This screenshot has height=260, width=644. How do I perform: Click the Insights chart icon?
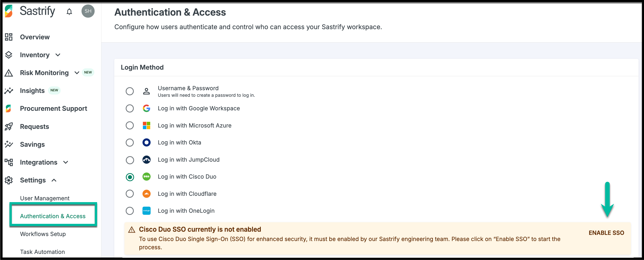[x=9, y=91]
